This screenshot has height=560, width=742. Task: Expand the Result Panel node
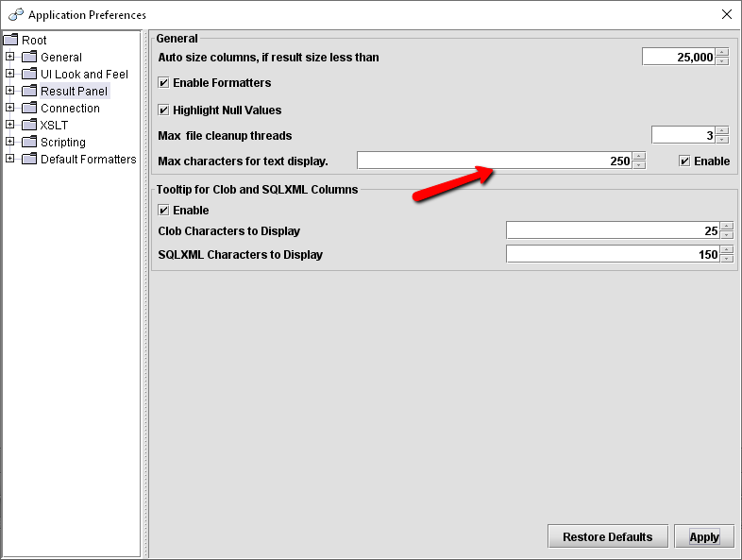tap(10, 91)
